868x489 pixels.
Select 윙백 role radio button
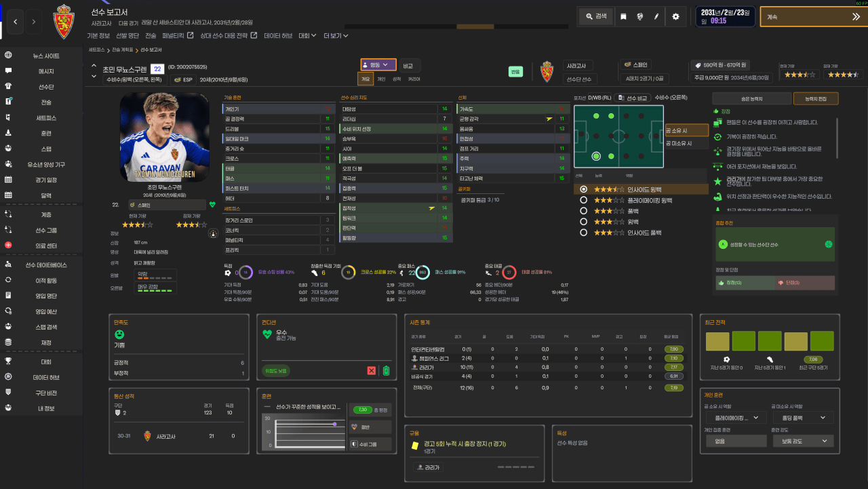click(x=583, y=222)
